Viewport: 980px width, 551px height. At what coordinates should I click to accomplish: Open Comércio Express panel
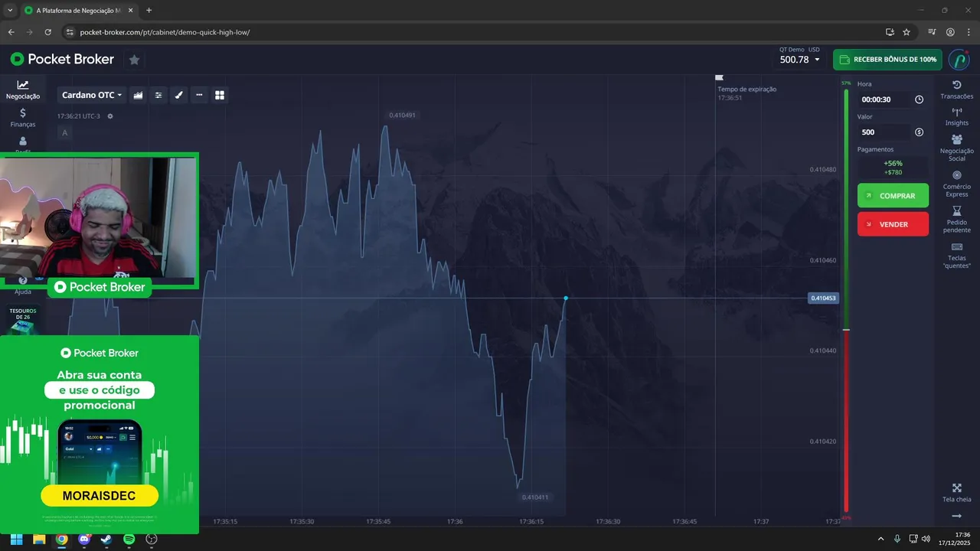click(956, 184)
